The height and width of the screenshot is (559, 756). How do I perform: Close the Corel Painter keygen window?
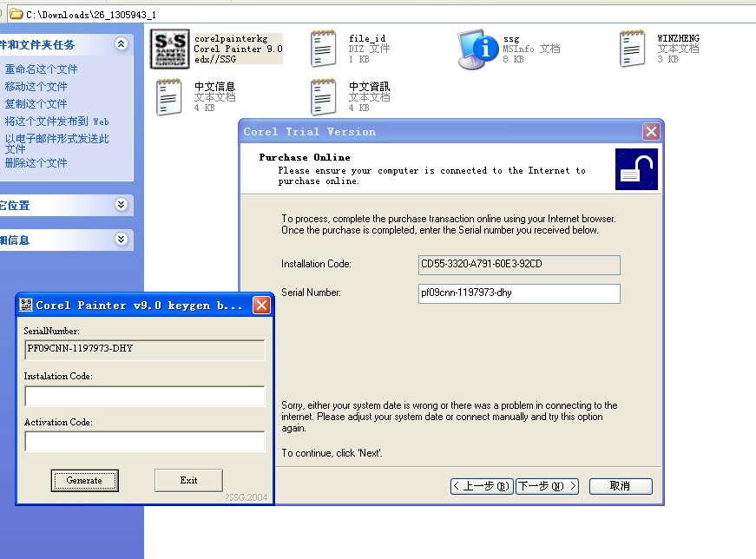point(261,305)
